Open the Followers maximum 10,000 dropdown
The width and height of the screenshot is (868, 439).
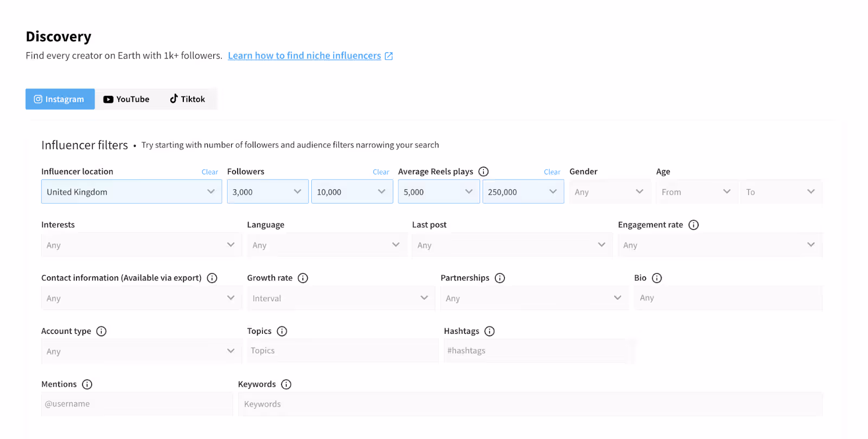pos(352,192)
